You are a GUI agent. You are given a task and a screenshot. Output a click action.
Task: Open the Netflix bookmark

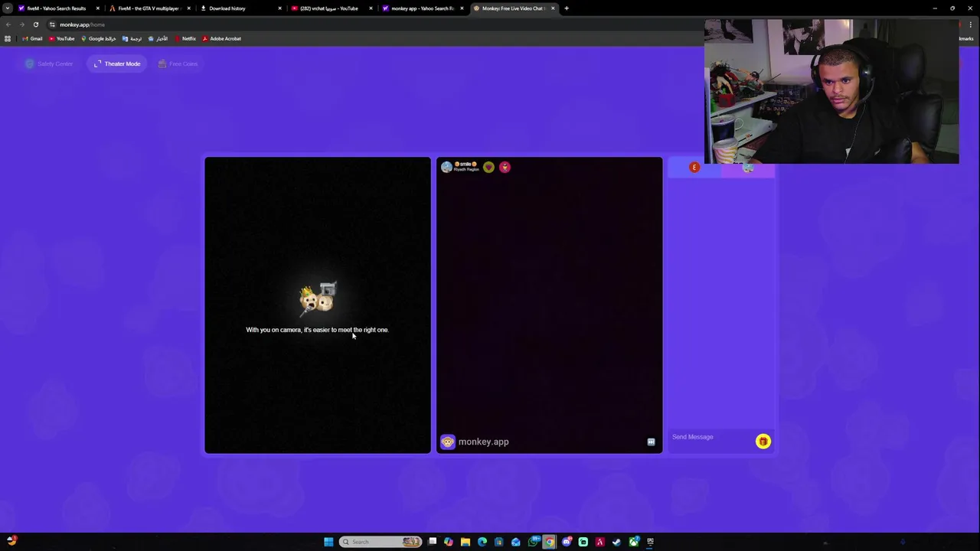185,38
